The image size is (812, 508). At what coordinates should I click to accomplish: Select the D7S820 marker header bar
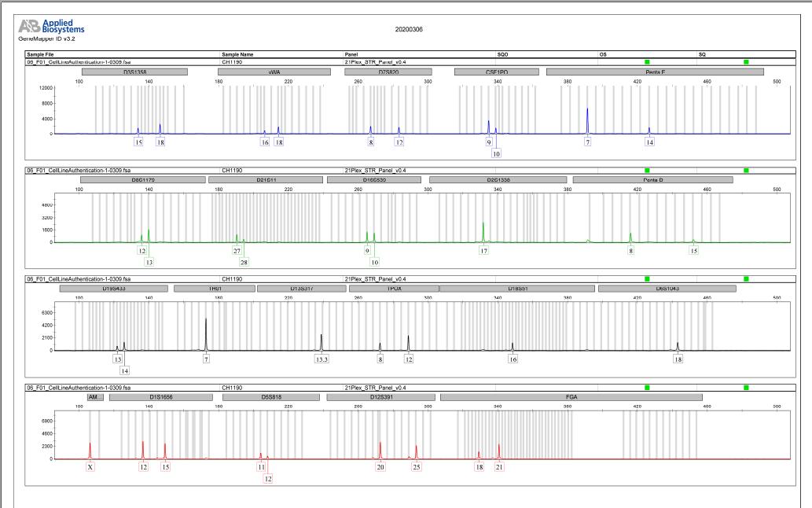(x=388, y=72)
